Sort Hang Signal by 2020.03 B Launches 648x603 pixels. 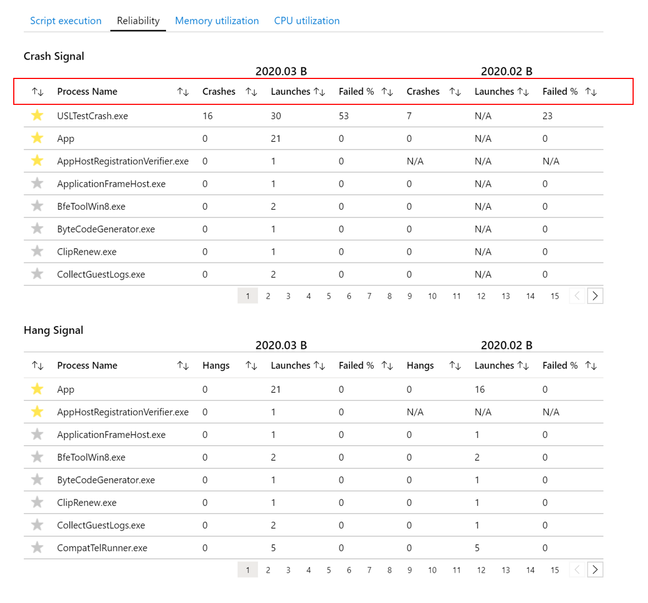(319, 366)
